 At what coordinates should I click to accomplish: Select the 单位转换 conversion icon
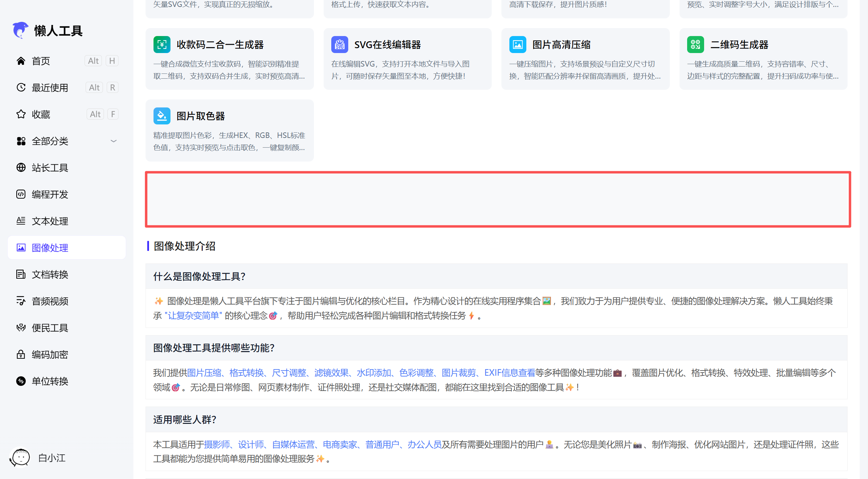[x=21, y=381]
